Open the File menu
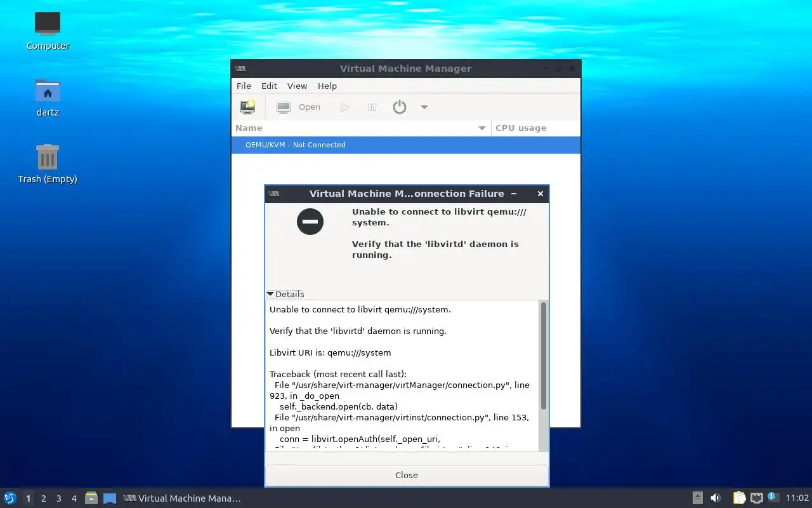Screen dimensions: 812x508 [x=244, y=86]
